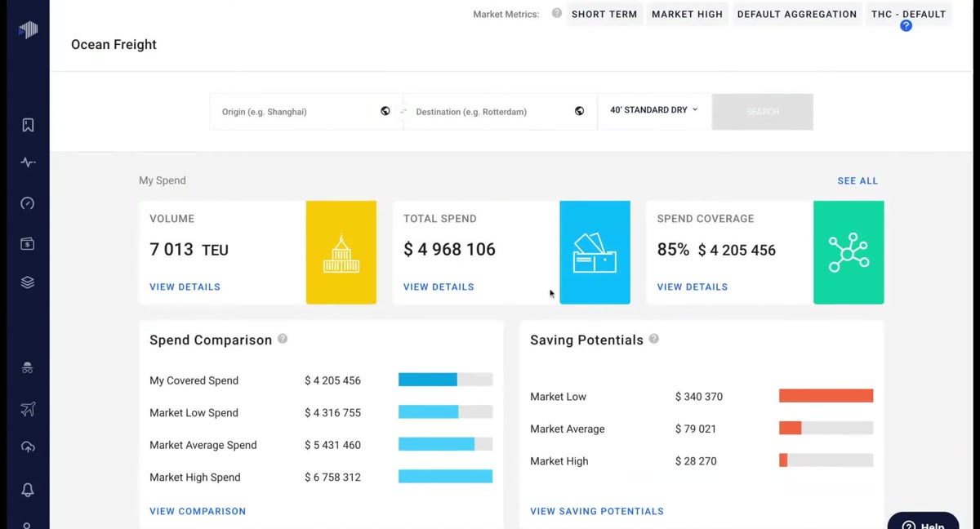This screenshot has height=529, width=980.
Task: Open the bookmark icon in the sidebar
Action: click(28, 125)
